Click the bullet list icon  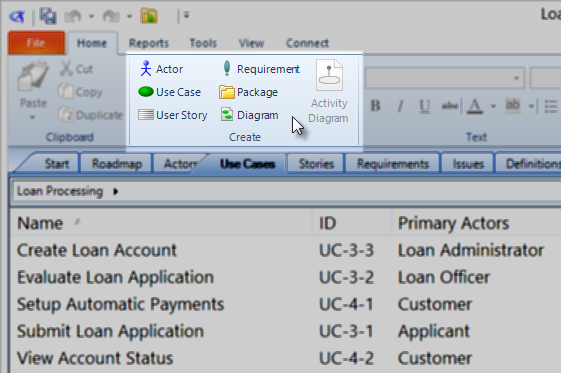[551, 106]
